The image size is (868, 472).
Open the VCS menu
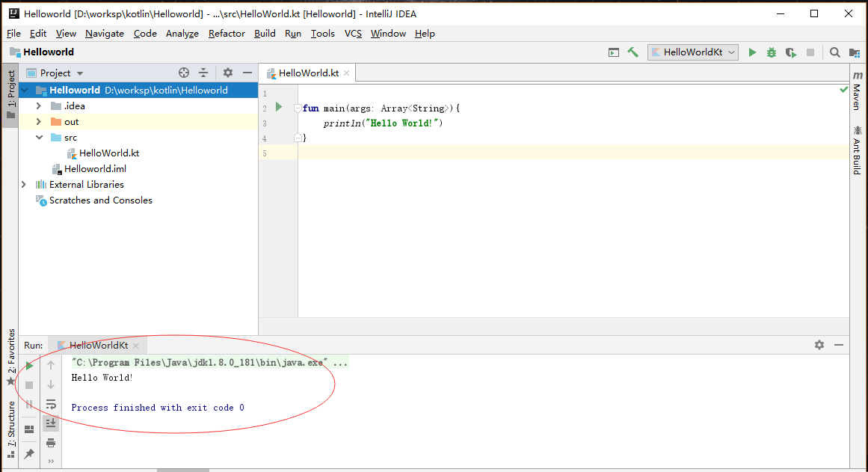coord(353,33)
